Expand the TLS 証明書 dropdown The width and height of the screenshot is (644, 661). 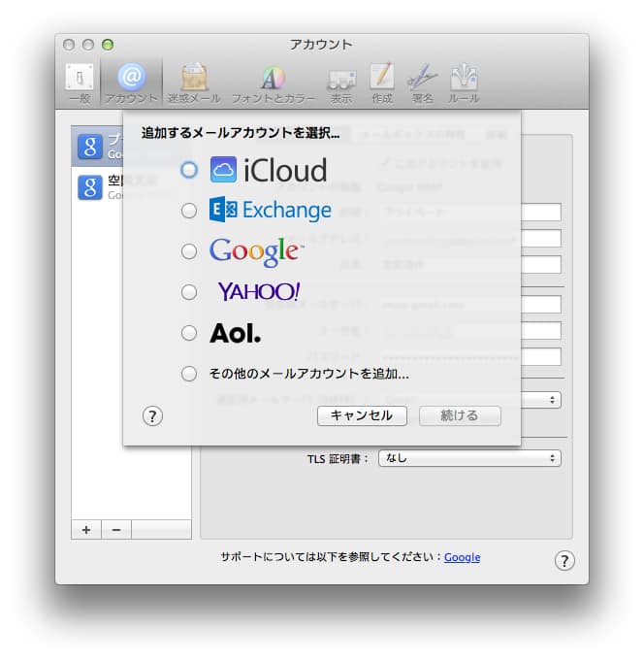tap(469, 458)
